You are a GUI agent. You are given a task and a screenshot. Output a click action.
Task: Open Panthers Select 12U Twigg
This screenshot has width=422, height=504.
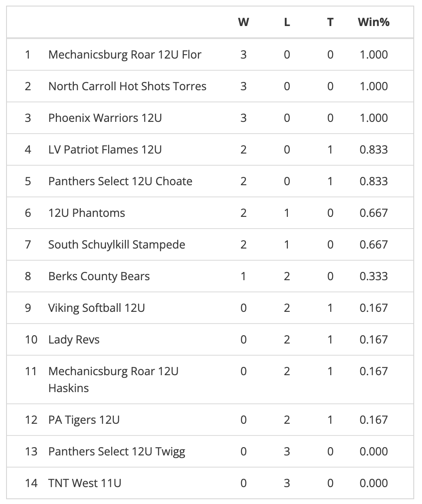pyautogui.click(x=117, y=452)
